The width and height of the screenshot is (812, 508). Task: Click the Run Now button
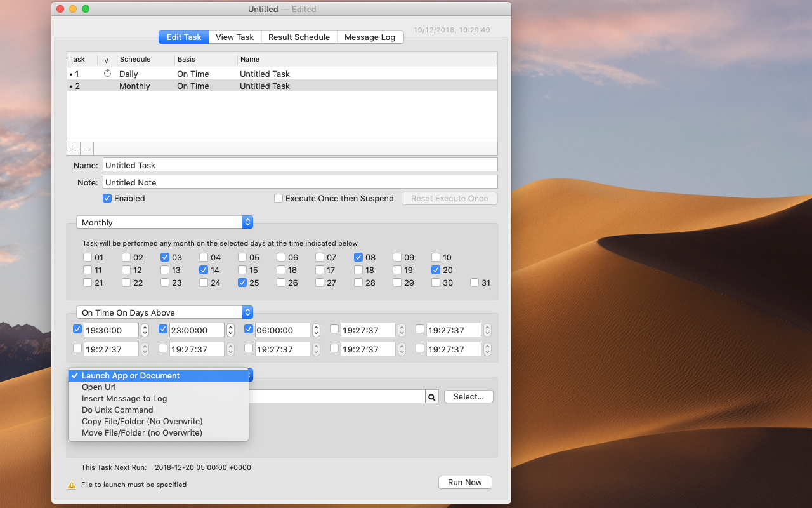(465, 483)
